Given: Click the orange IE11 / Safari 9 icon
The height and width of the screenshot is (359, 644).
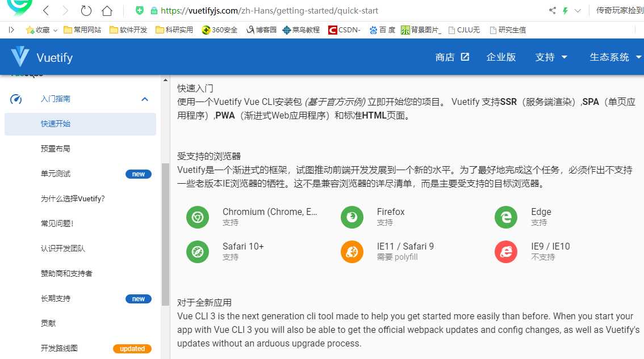Looking at the screenshot, I should 352,251.
